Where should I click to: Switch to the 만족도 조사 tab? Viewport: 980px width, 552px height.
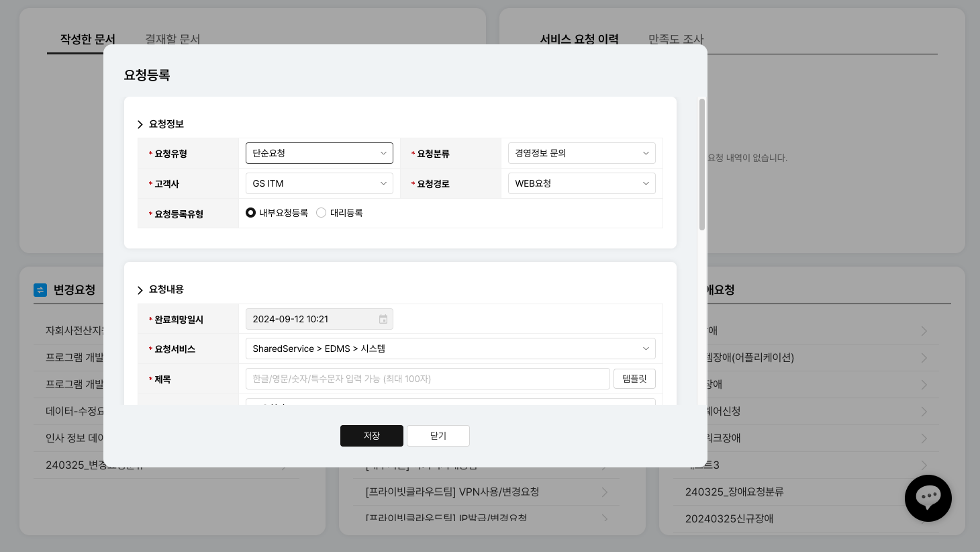point(675,39)
